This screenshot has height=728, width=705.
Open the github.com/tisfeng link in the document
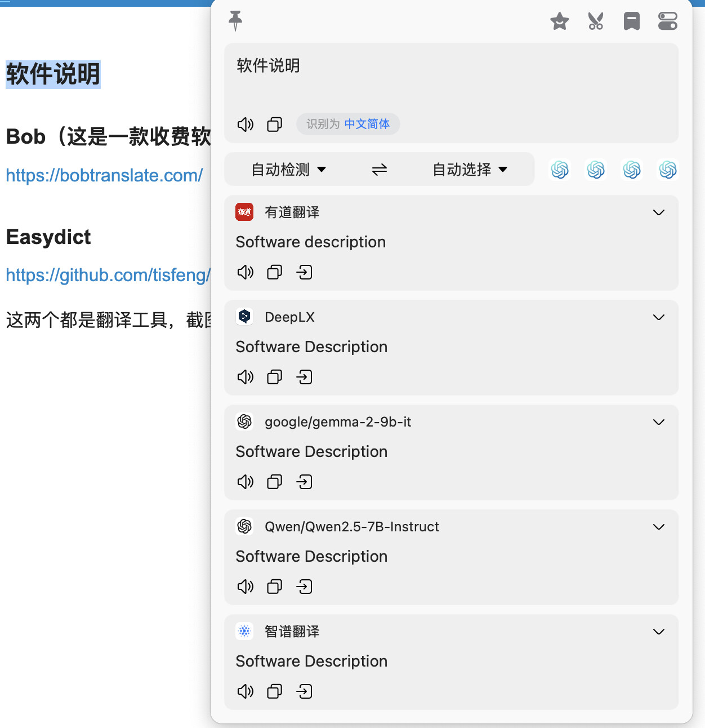108,275
